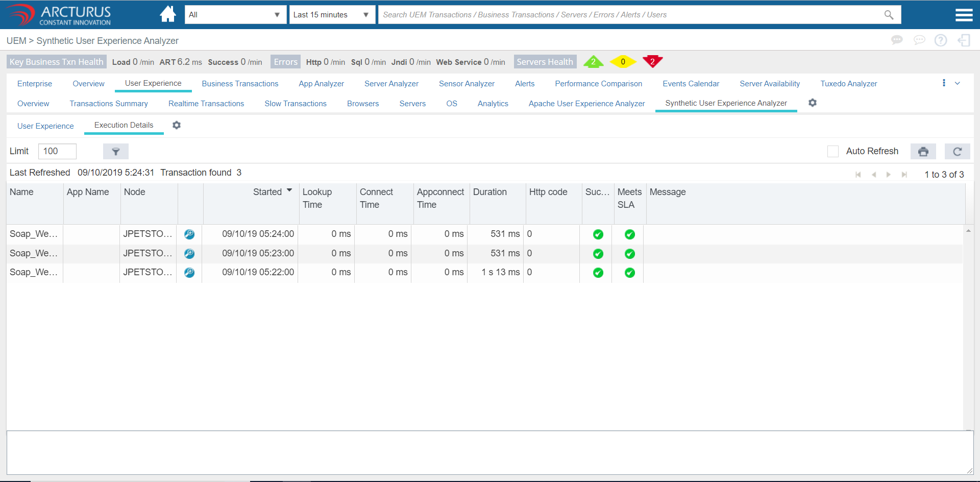Click the Limit input field

tap(57, 151)
